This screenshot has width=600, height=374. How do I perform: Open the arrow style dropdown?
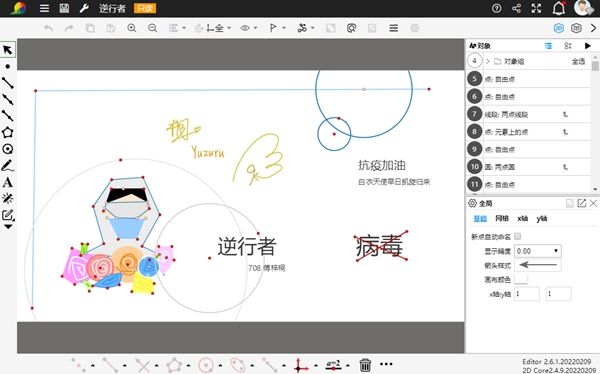538,265
